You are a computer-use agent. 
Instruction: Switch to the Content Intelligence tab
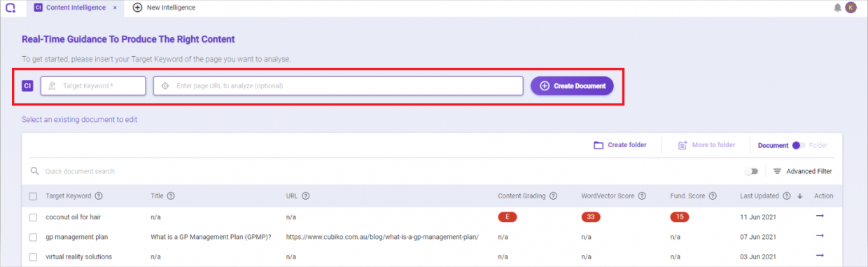(x=75, y=8)
